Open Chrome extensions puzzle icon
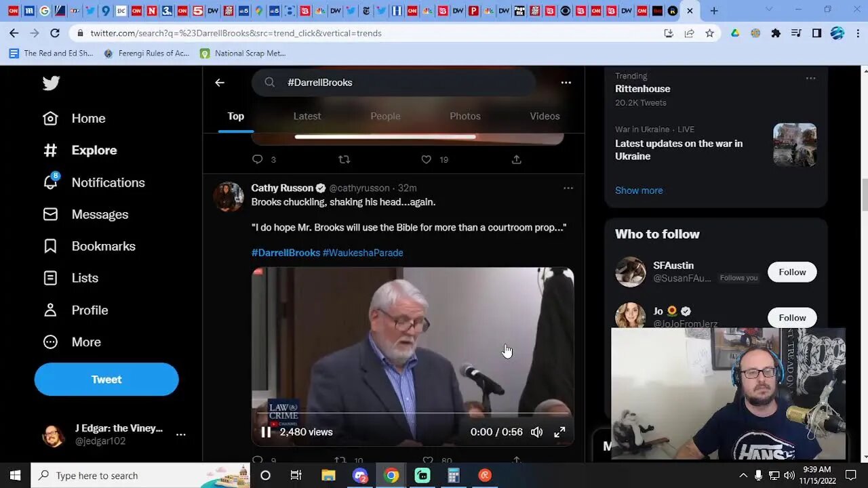 pyautogui.click(x=776, y=33)
